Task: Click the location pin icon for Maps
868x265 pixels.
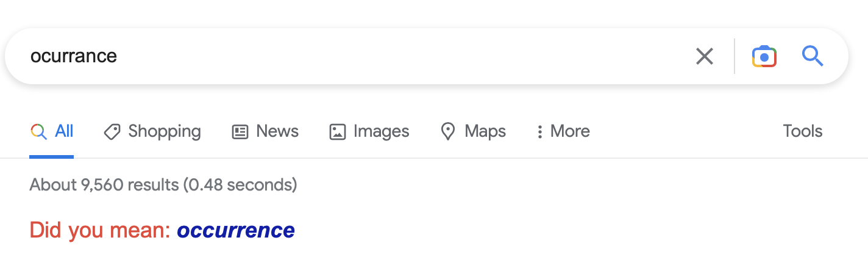Action: coord(448,131)
